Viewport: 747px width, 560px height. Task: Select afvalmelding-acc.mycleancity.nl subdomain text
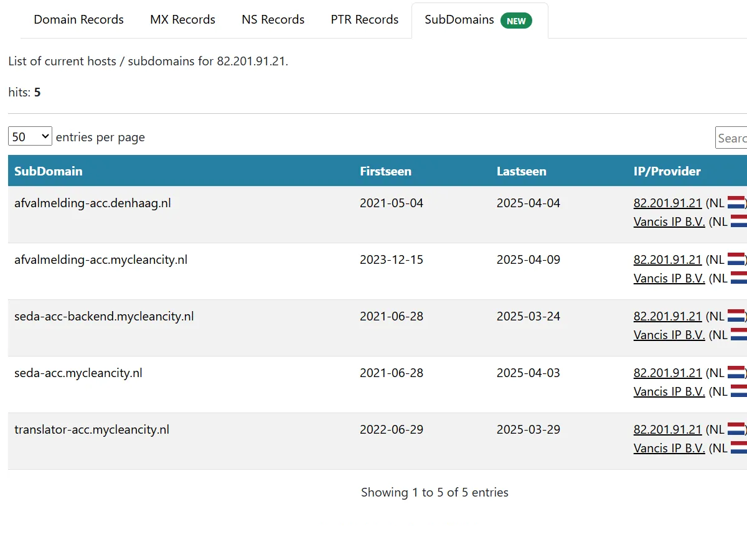pyautogui.click(x=101, y=259)
